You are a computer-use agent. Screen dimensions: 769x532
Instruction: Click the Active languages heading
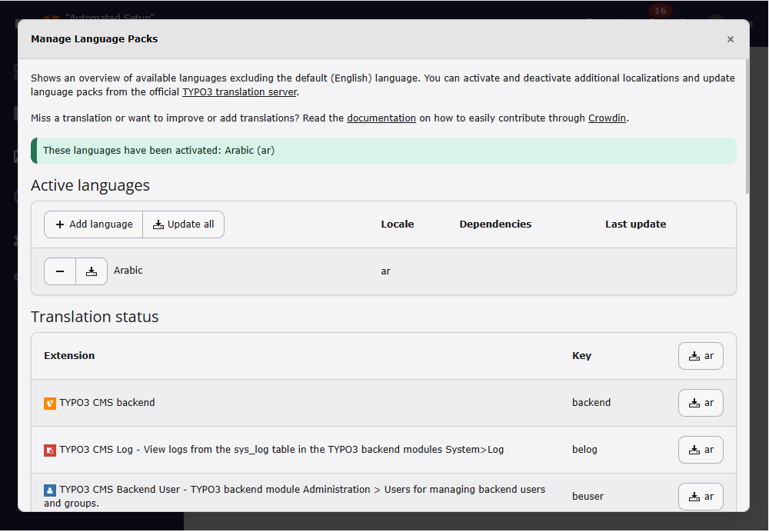coord(90,185)
